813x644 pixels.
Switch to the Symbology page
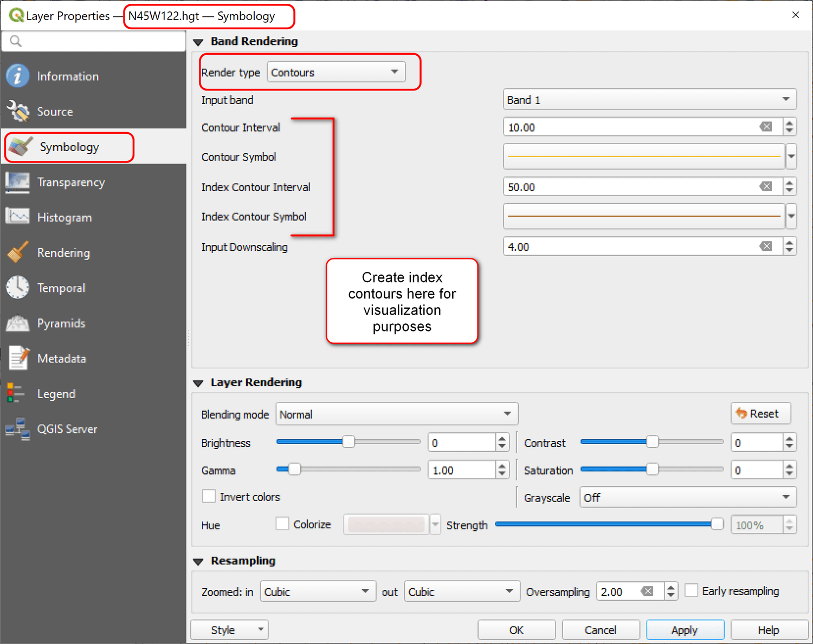(x=69, y=147)
